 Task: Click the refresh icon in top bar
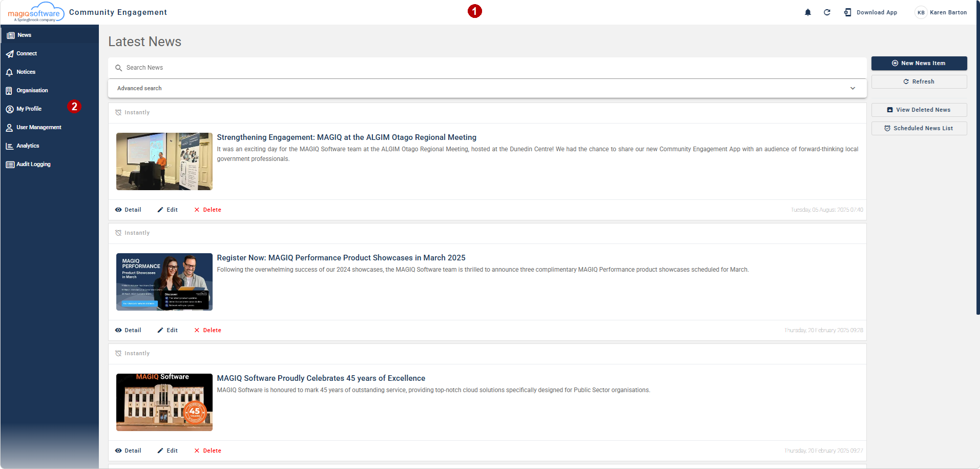[x=827, y=12]
